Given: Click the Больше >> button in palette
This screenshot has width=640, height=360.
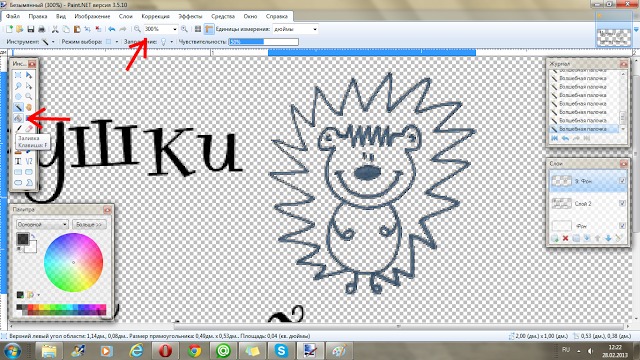Looking at the screenshot, I should click(x=89, y=224).
